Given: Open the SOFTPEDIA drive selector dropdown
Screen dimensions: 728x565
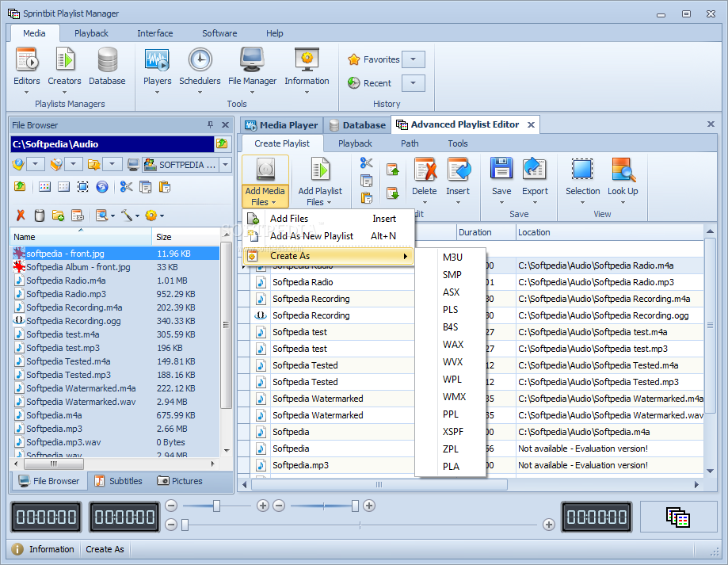Looking at the screenshot, I should coord(225,165).
